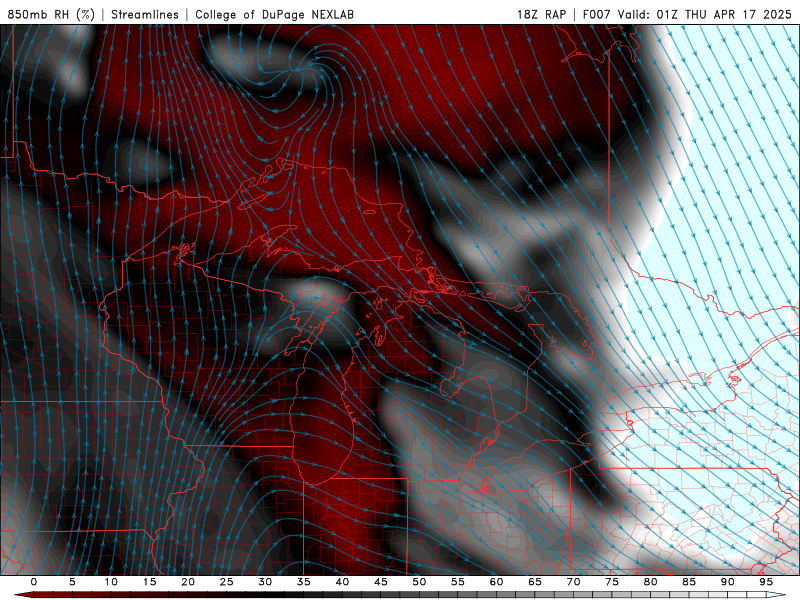Click "College of DuPage NEXLAB" text

pos(274,14)
